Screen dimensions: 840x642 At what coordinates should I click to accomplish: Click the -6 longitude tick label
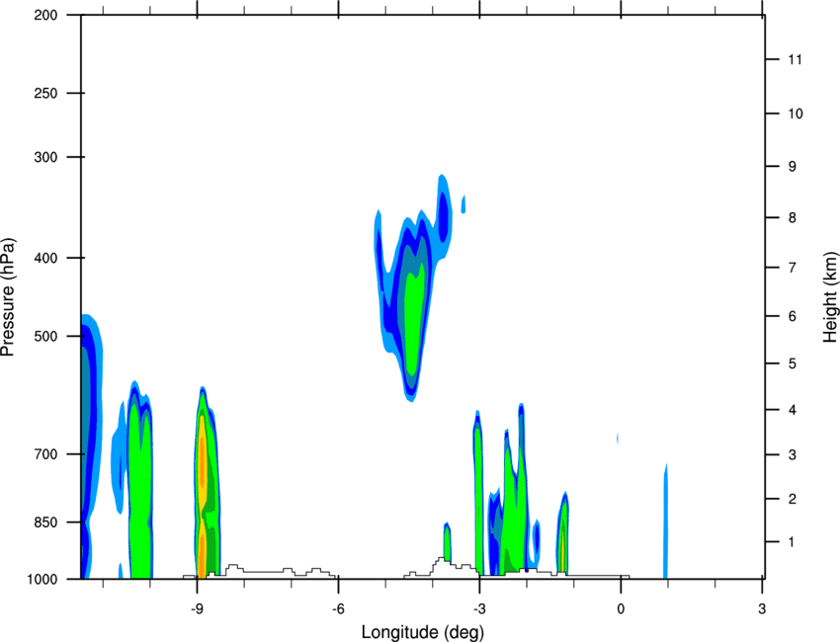coord(338,608)
